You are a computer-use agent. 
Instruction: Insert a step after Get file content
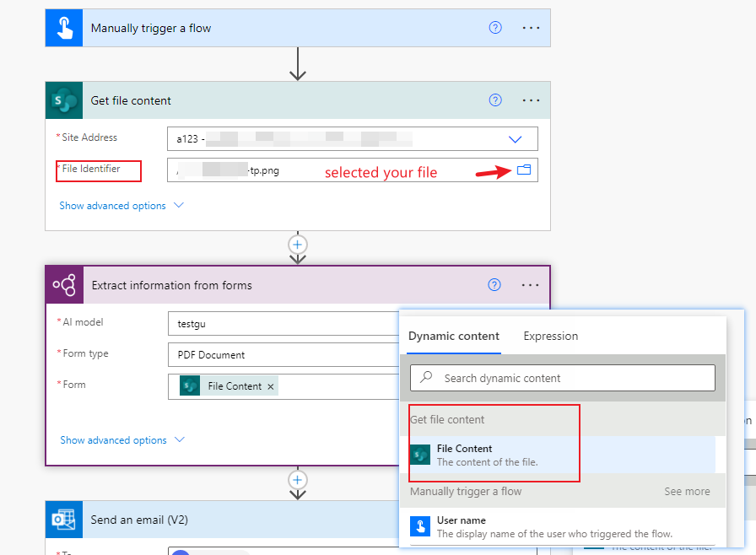point(298,245)
